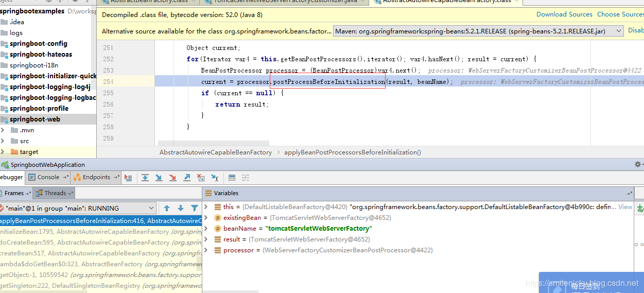Select the getSingleton:222 stack frame

(x=101, y=286)
